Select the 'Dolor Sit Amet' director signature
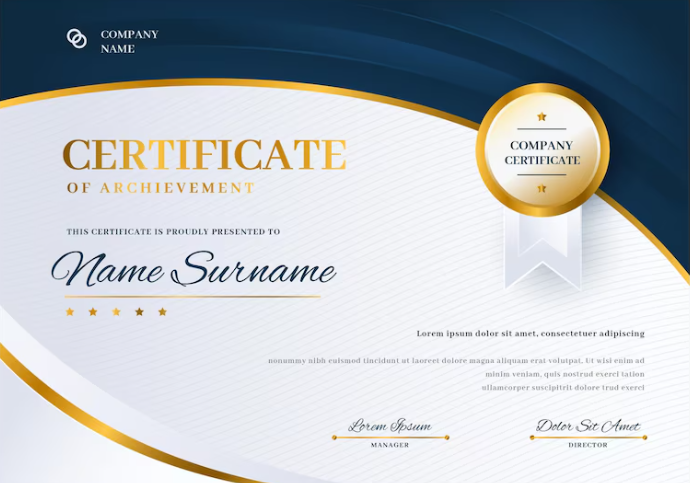The image size is (690, 483). pos(588,425)
